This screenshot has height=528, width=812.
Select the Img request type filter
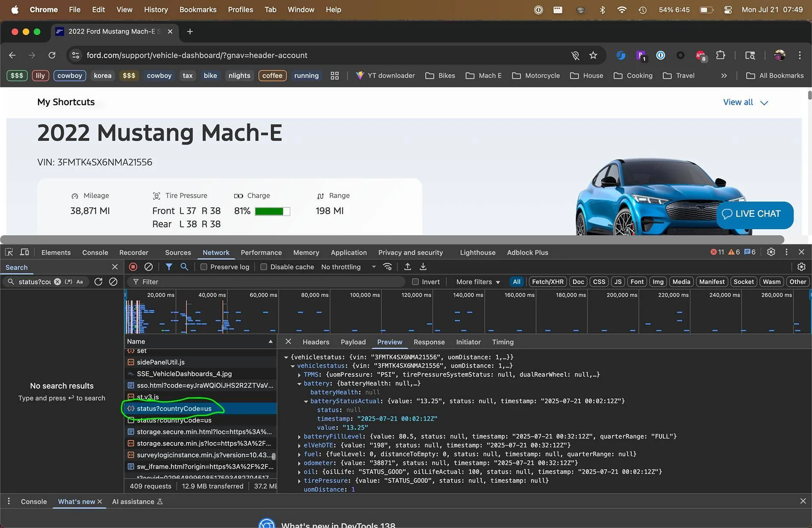[x=658, y=282]
